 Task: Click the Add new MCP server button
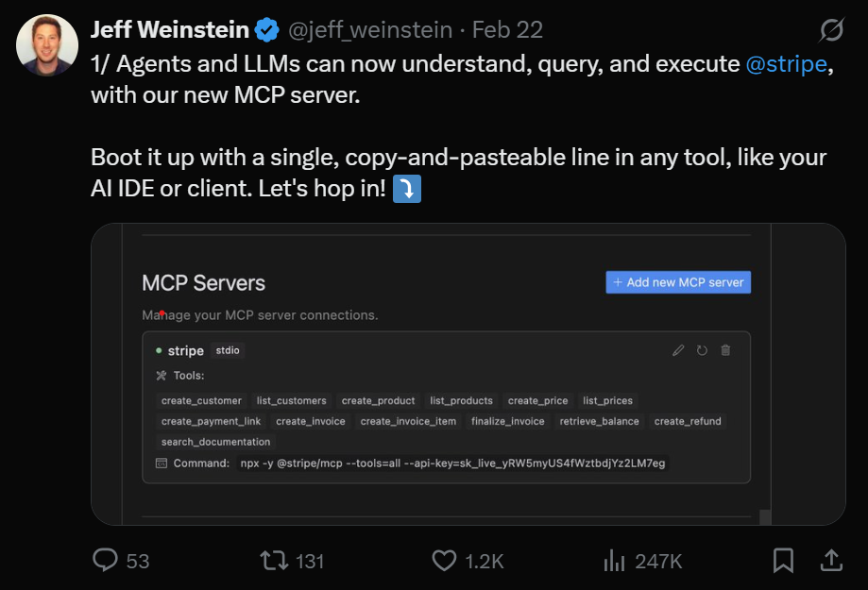coord(678,282)
